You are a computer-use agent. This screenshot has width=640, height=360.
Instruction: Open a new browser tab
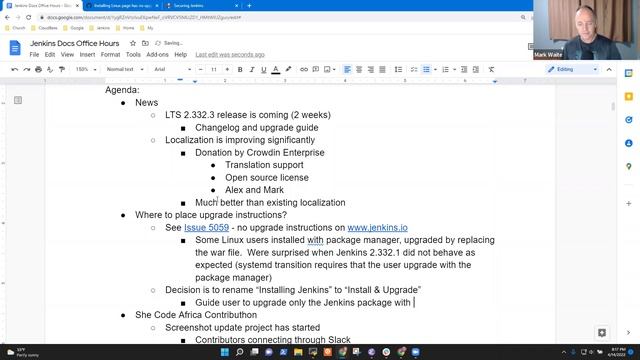[x=249, y=6]
